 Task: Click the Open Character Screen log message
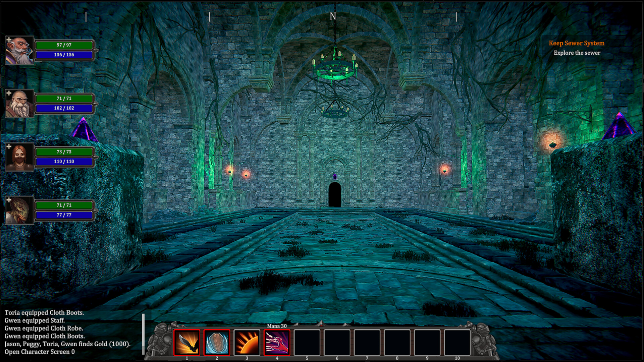click(41, 352)
